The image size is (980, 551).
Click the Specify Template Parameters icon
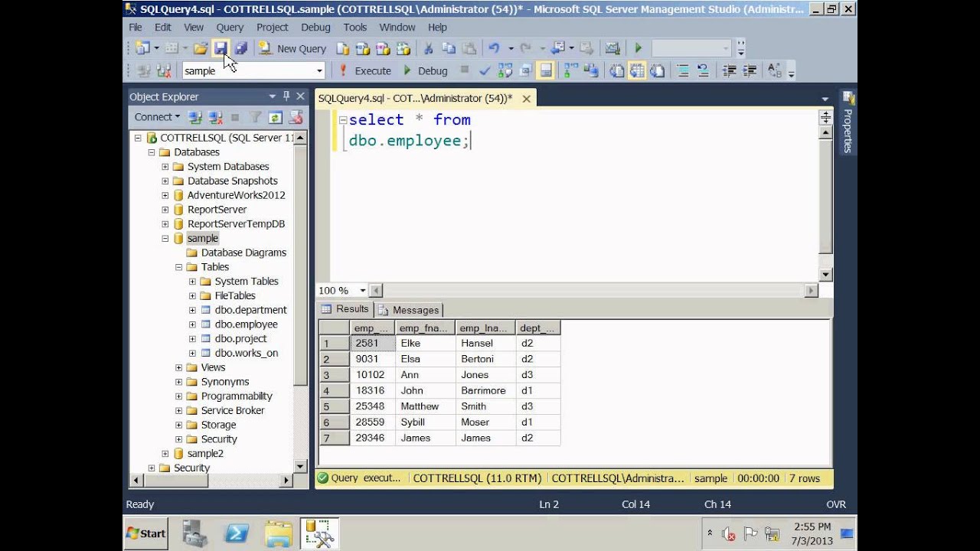[775, 70]
